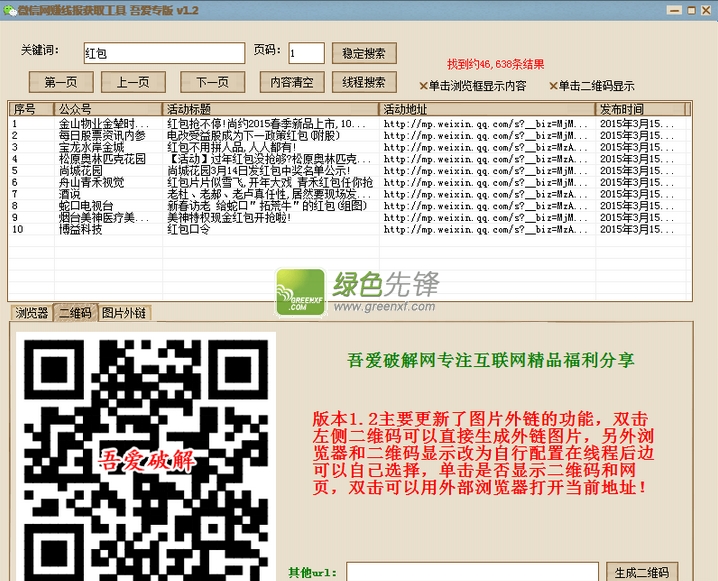Click the red 找到约46,638条结果 text

pos(495,64)
